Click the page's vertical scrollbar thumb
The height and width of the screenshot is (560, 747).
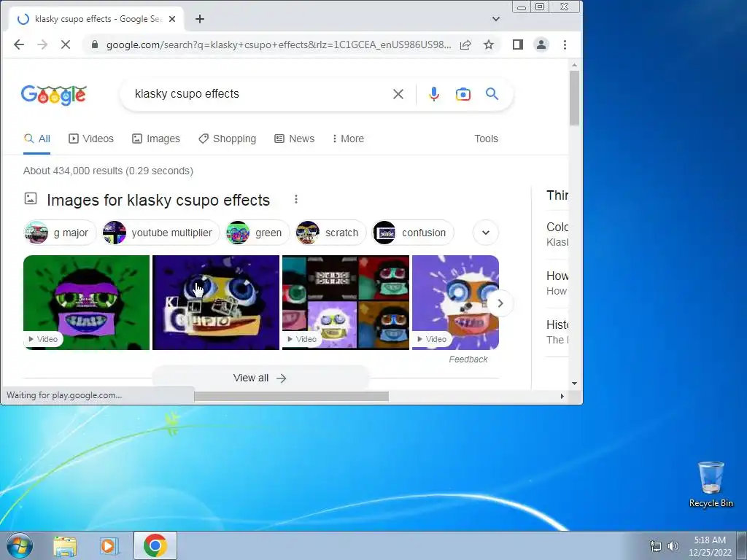coord(574,98)
